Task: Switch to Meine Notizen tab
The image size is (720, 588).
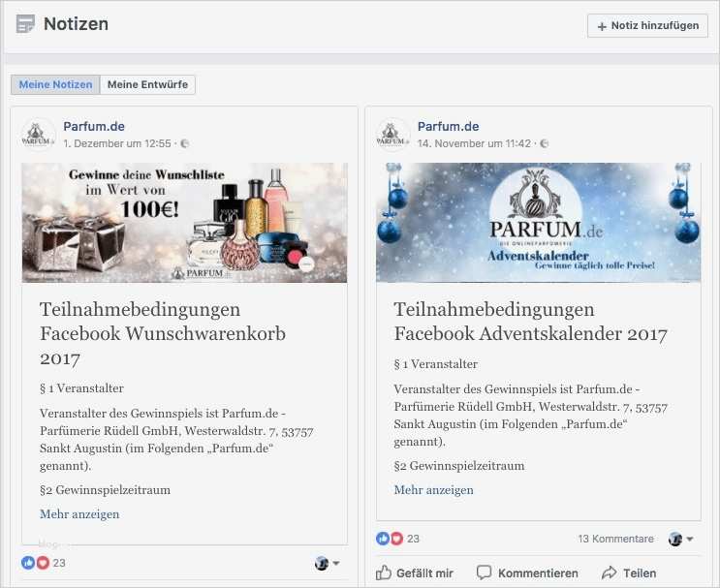Action: tap(55, 84)
